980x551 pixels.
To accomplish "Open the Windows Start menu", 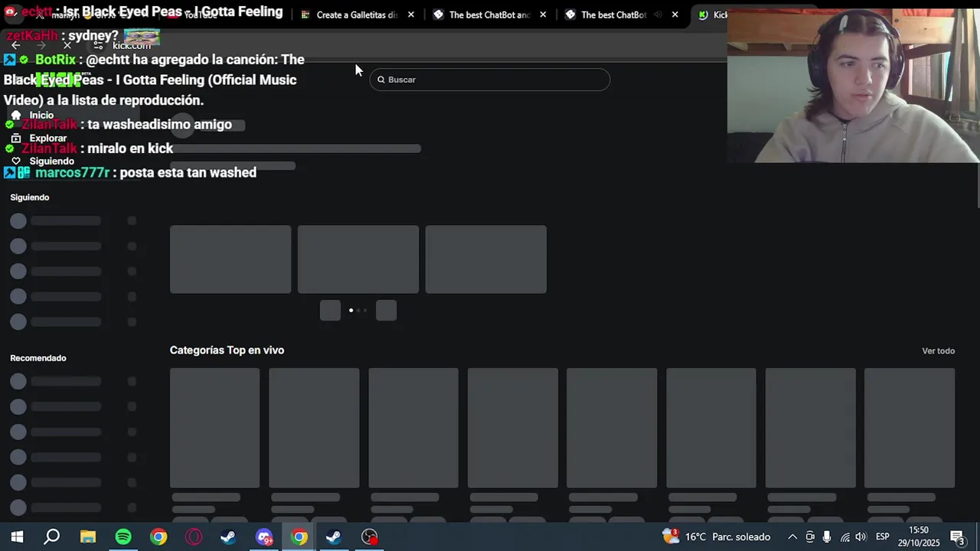I will pos(17,536).
